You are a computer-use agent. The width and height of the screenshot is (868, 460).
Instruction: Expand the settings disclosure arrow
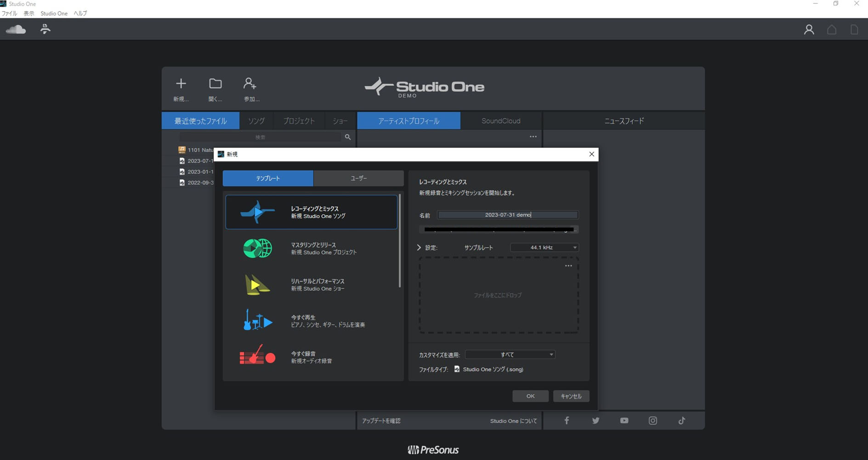tap(419, 248)
